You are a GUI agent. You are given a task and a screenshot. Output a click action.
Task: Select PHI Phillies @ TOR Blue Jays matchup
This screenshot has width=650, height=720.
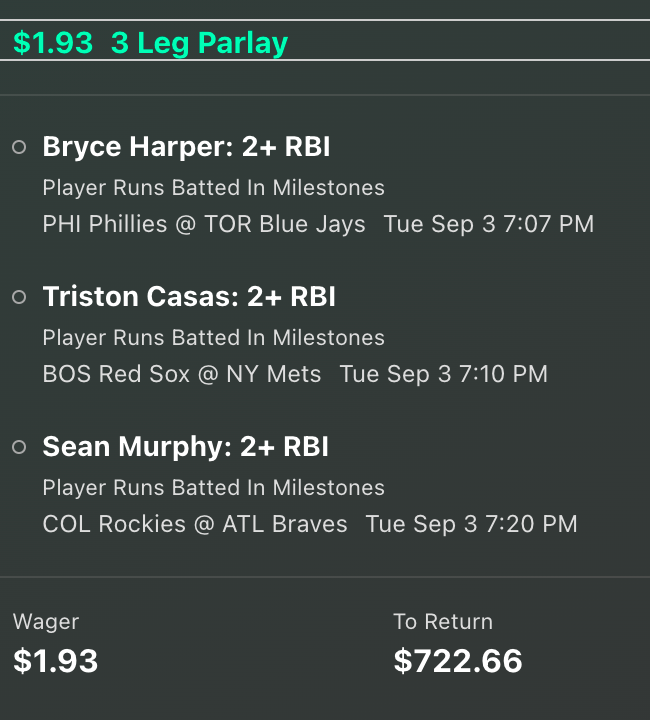click(x=204, y=225)
